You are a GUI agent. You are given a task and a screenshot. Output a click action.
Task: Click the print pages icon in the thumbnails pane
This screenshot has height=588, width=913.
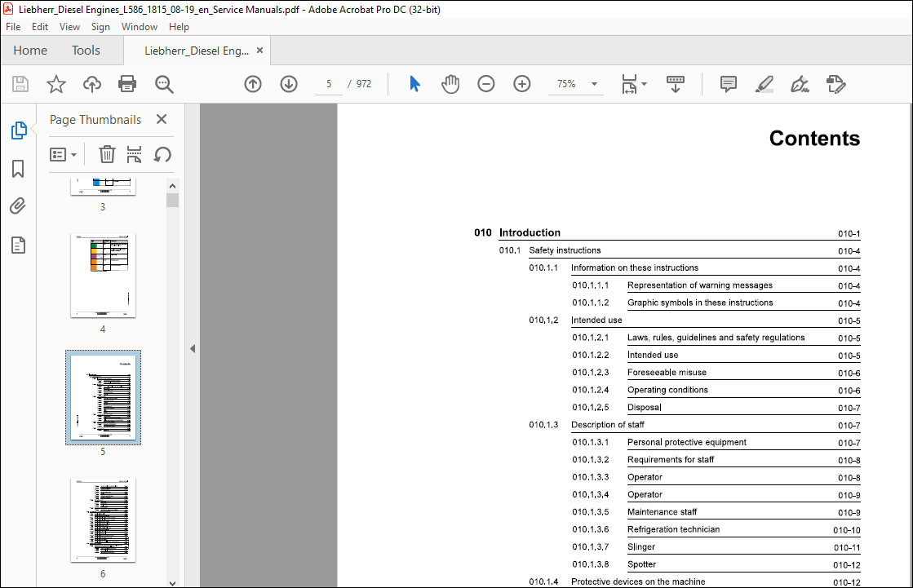click(x=134, y=154)
